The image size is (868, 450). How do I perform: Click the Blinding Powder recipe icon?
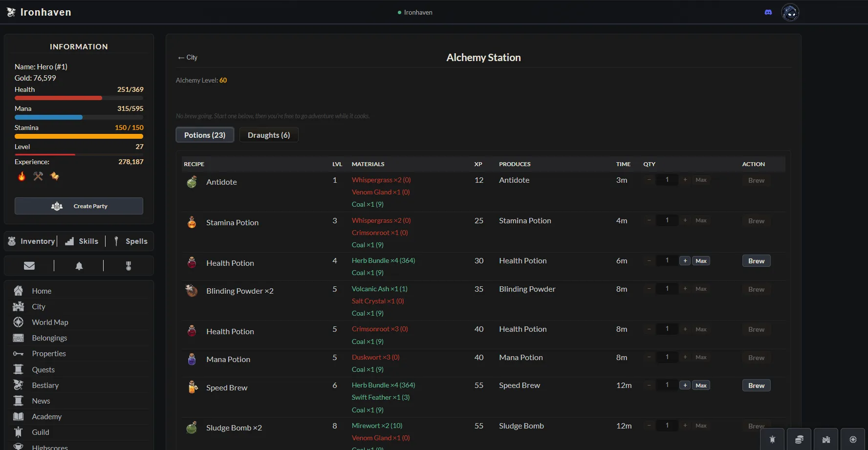pos(192,291)
